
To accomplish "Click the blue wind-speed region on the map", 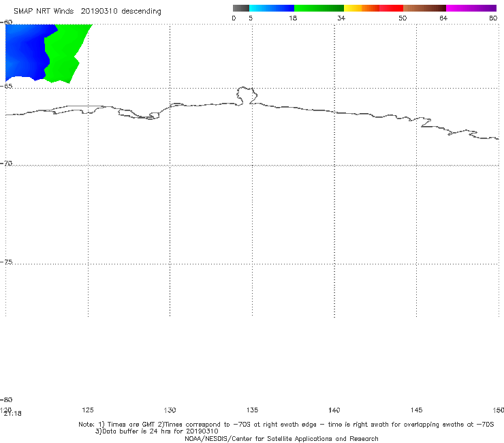I will 26,52.
